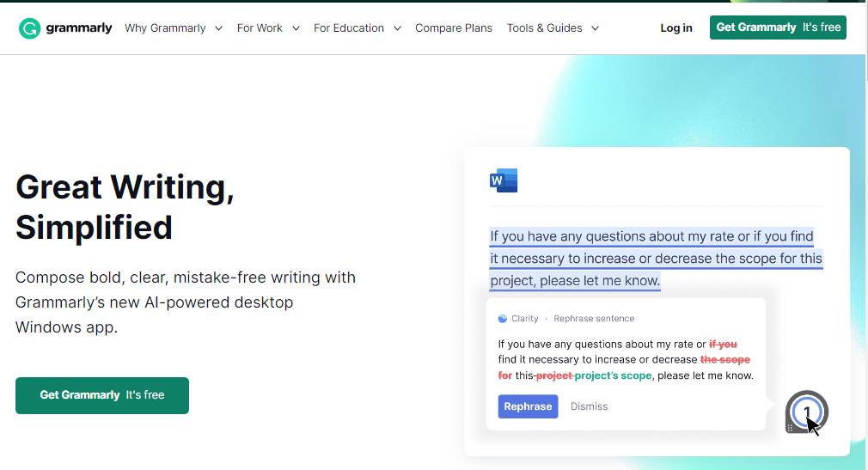This screenshot has width=868, height=470.
Task: Click the highlighted sentence in the Word demo
Action: coord(656,259)
